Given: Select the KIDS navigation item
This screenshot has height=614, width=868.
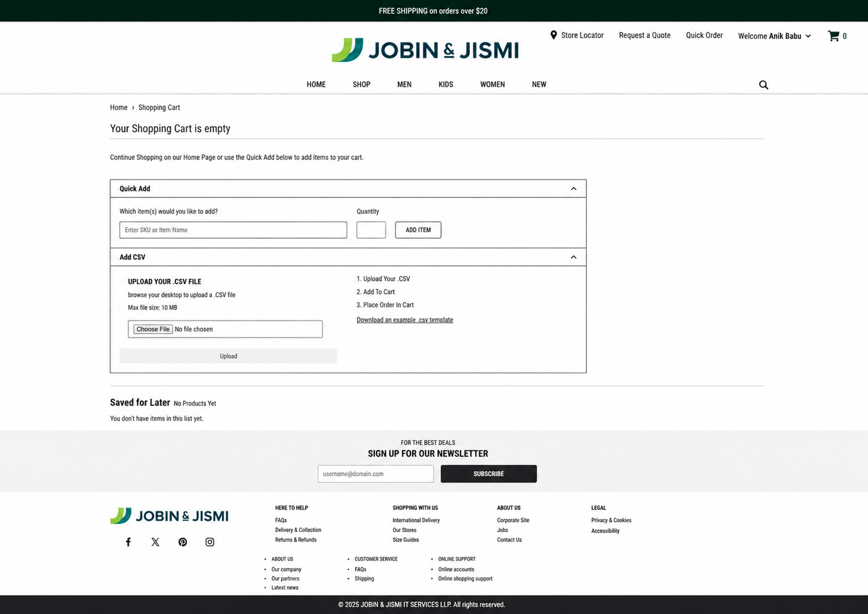Looking at the screenshot, I should [x=446, y=84].
